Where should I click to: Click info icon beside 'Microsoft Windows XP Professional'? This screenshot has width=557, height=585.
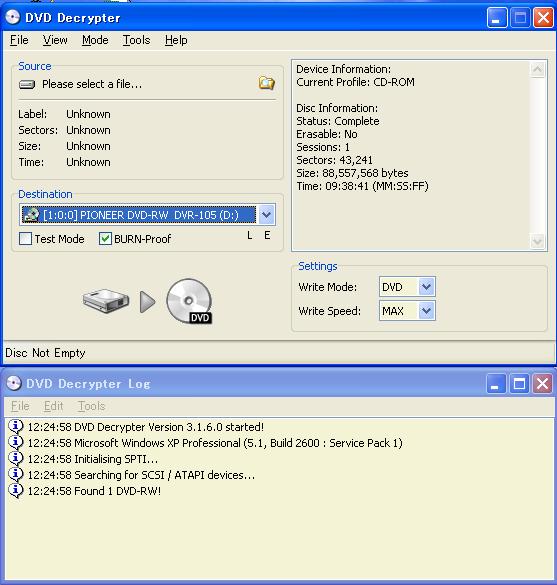(16, 443)
